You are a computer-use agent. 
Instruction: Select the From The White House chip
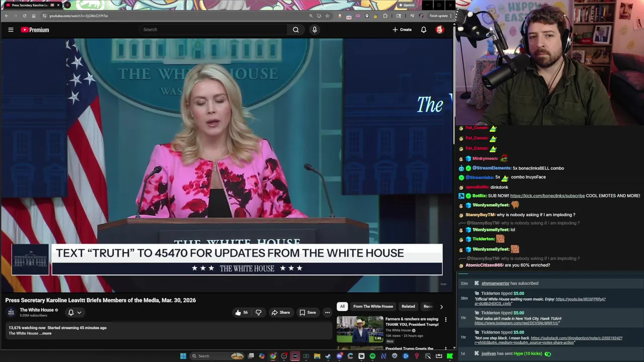point(373,306)
